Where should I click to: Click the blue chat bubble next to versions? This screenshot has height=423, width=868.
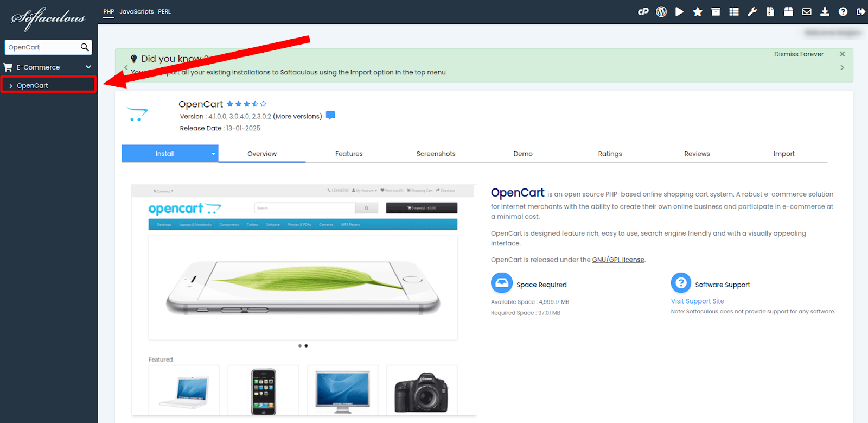pos(330,116)
